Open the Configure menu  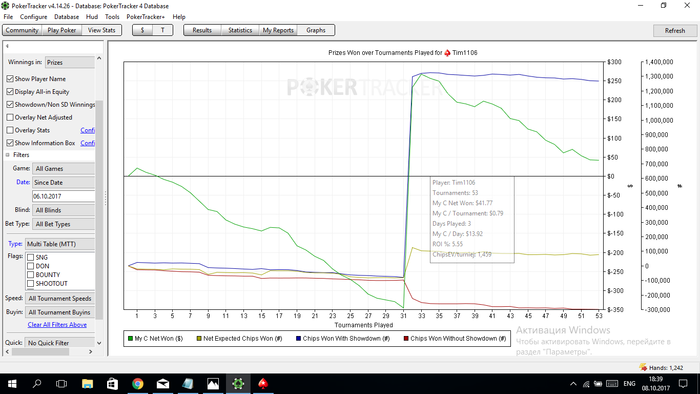pos(33,17)
